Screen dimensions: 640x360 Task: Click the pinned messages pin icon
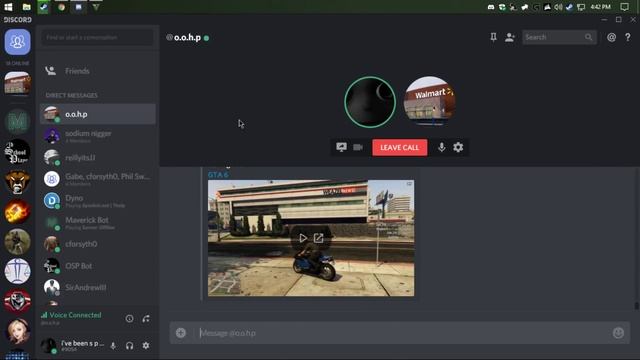[x=493, y=37]
